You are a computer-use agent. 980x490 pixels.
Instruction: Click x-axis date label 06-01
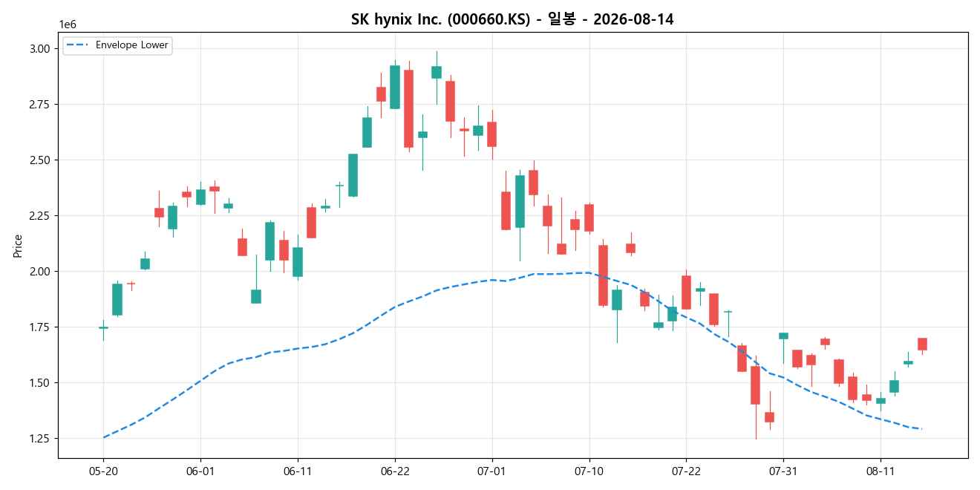click(200, 471)
